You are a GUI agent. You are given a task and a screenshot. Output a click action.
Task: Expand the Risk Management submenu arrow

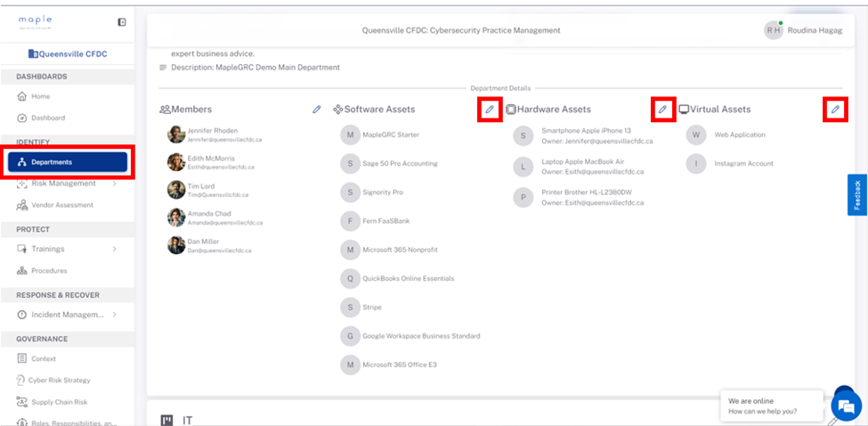115,184
